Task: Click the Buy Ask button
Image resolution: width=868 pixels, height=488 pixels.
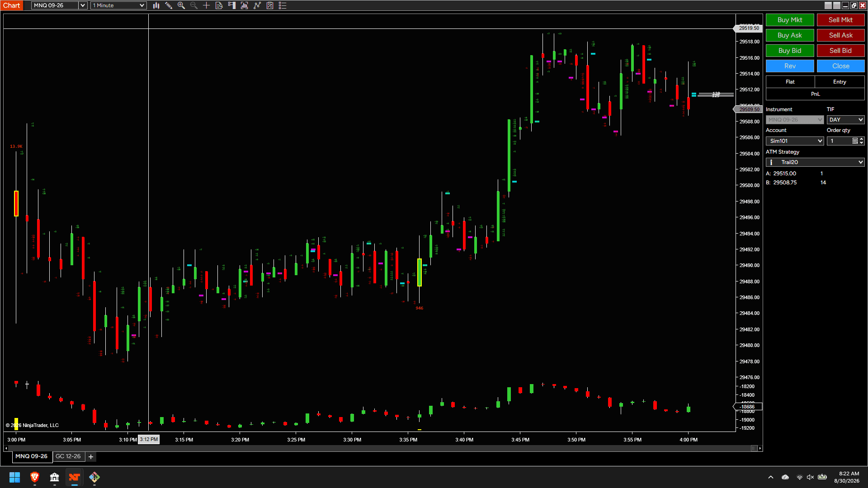Action: click(x=790, y=35)
